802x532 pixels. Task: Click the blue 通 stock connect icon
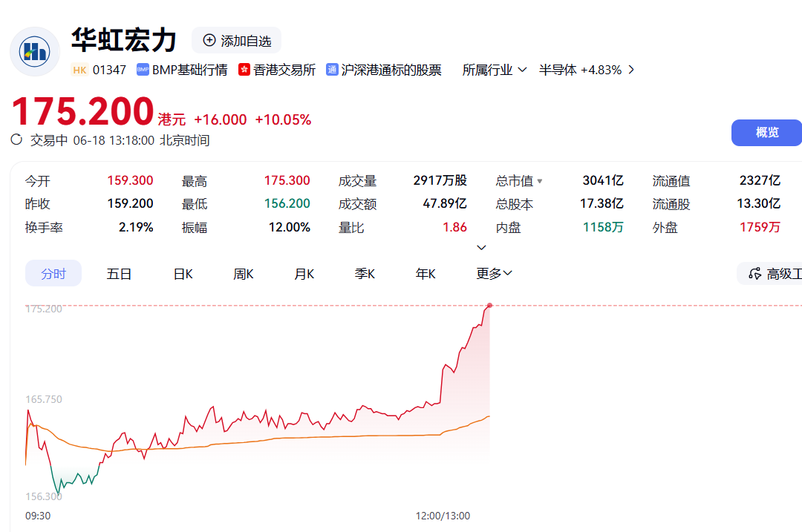(x=332, y=70)
